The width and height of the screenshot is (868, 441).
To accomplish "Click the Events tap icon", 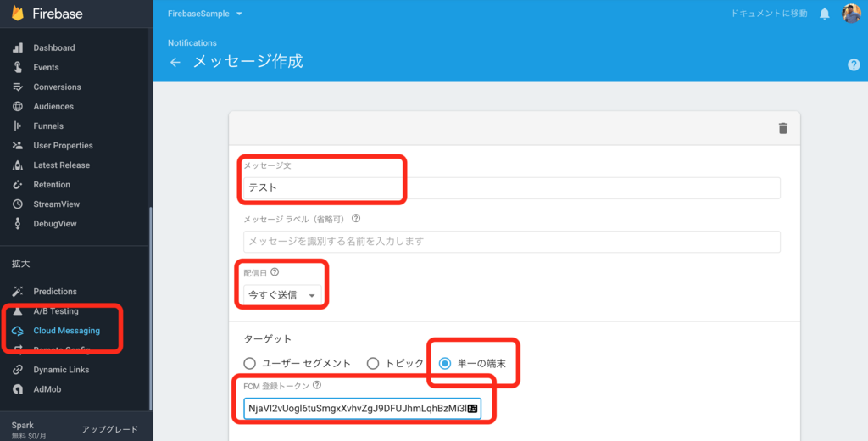I will click(x=18, y=67).
